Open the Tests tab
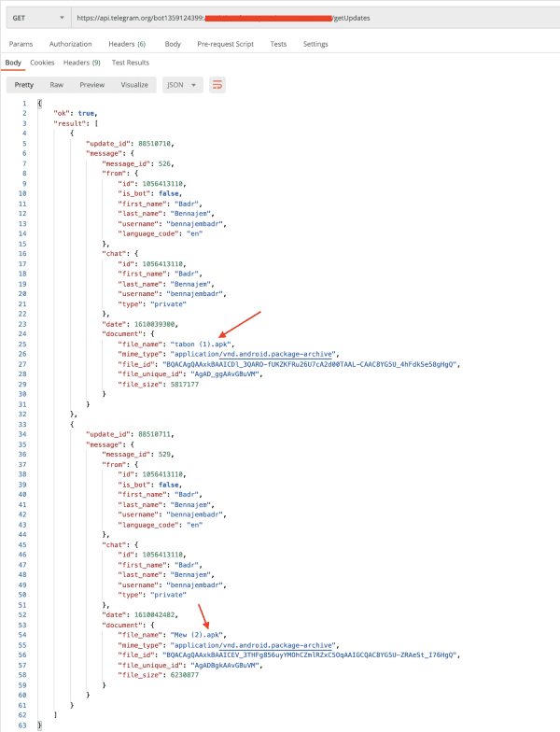This screenshot has height=732, width=560. tap(278, 44)
